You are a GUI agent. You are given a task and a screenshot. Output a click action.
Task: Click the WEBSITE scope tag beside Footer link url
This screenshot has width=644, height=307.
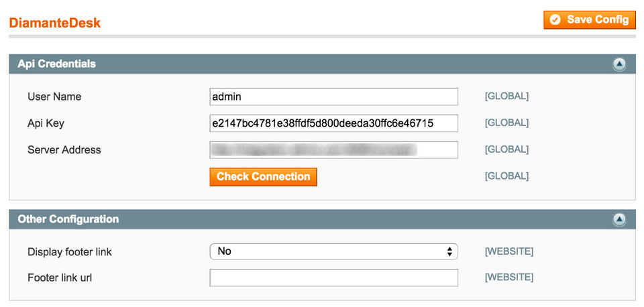509,277
